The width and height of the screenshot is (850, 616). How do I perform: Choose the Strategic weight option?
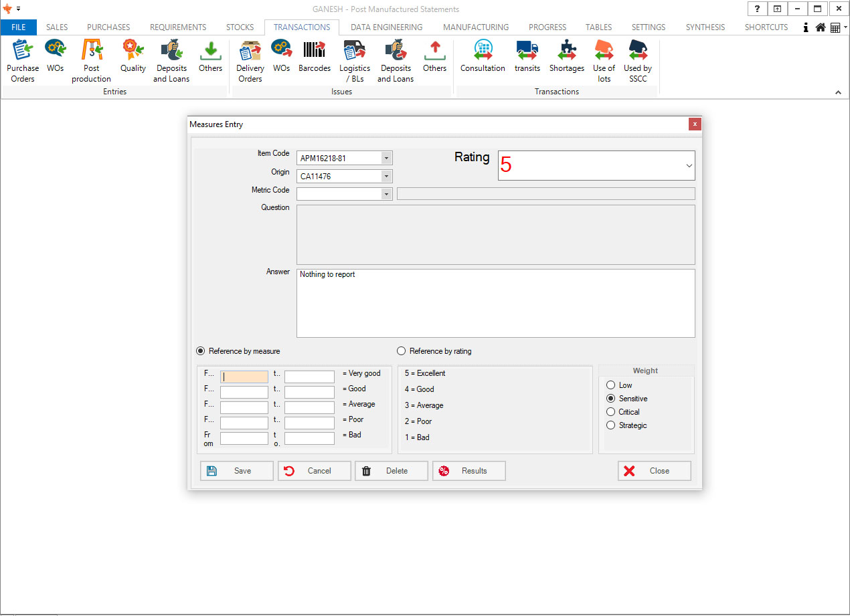[610, 425]
